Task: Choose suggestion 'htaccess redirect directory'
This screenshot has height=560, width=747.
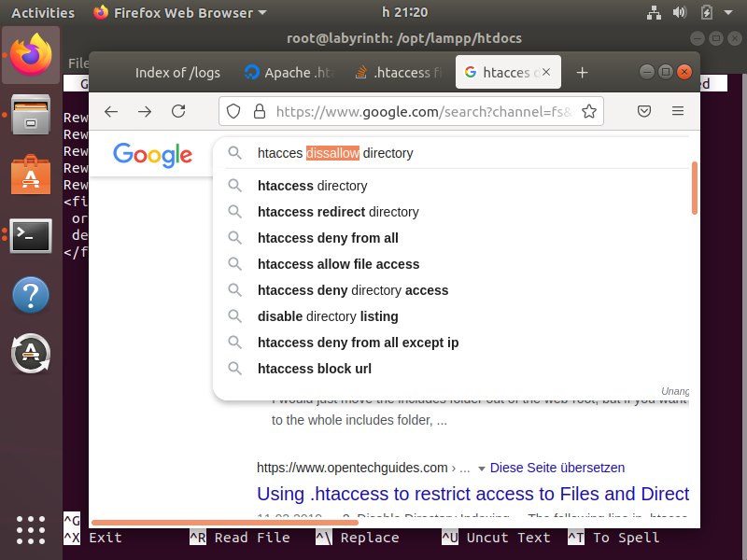Action: [x=338, y=212]
